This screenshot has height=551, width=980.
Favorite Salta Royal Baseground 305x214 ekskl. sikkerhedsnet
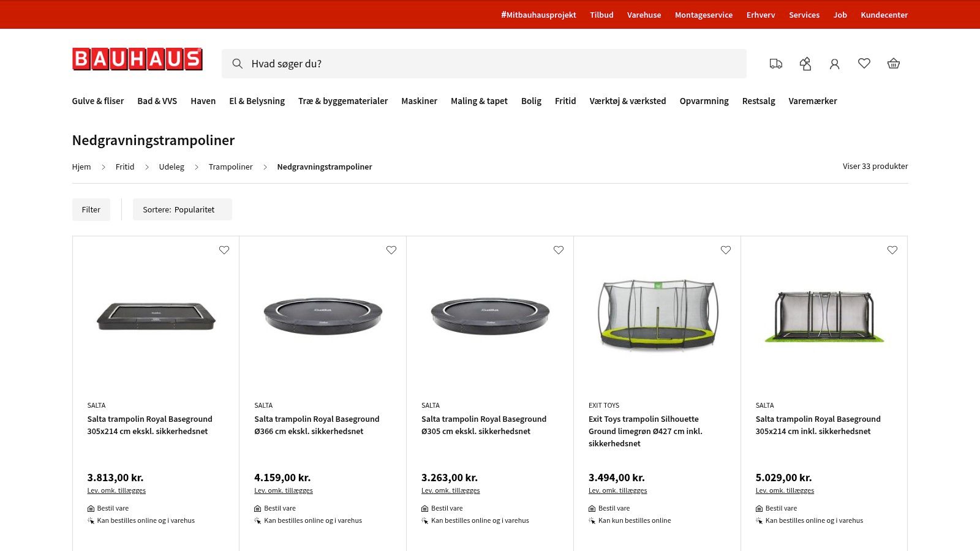pos(224,250)
